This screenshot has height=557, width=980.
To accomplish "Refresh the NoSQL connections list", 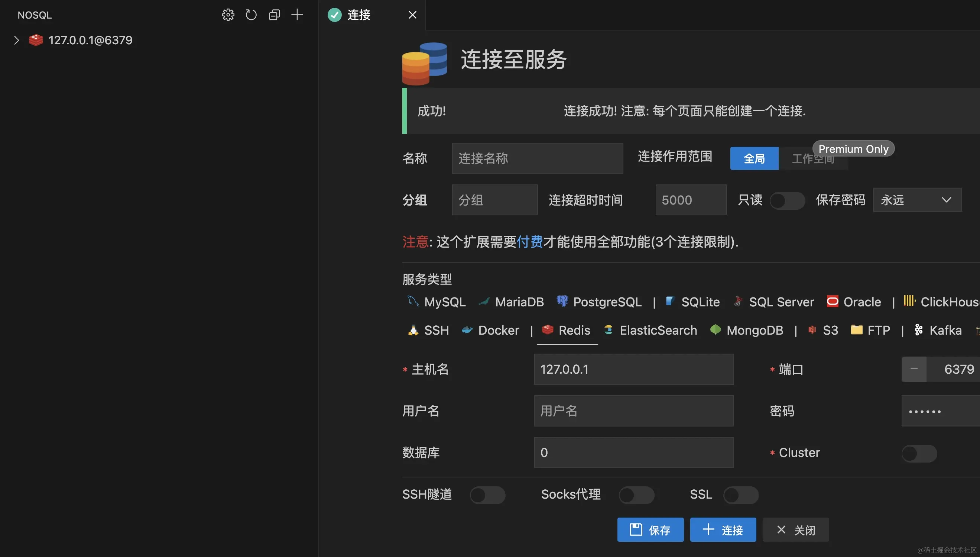I will coord(251,15).
